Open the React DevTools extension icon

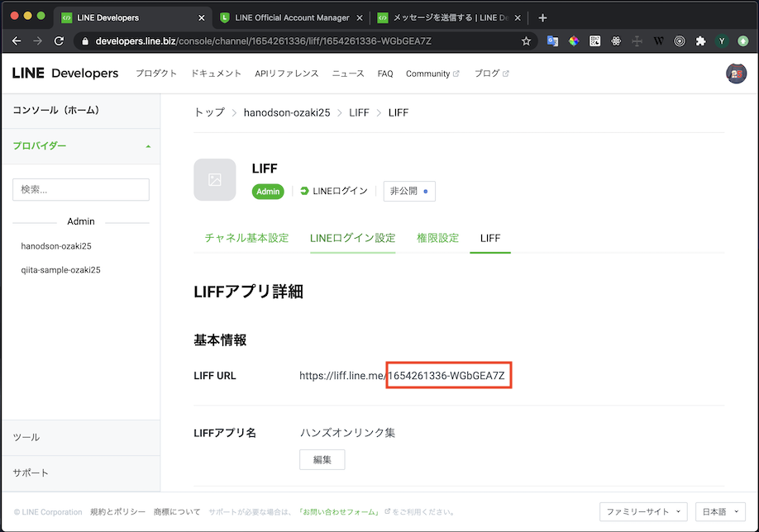point(616,41)
